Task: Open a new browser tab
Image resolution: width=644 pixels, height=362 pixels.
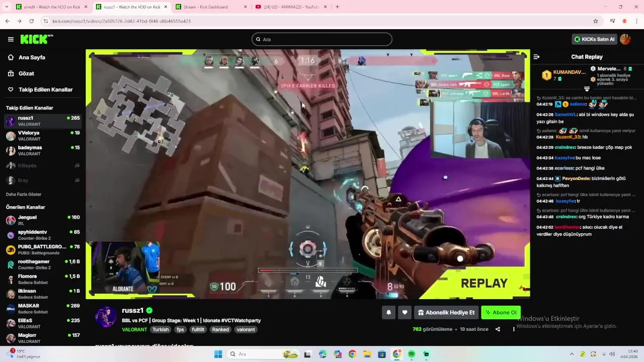Action: coord(337,7)
